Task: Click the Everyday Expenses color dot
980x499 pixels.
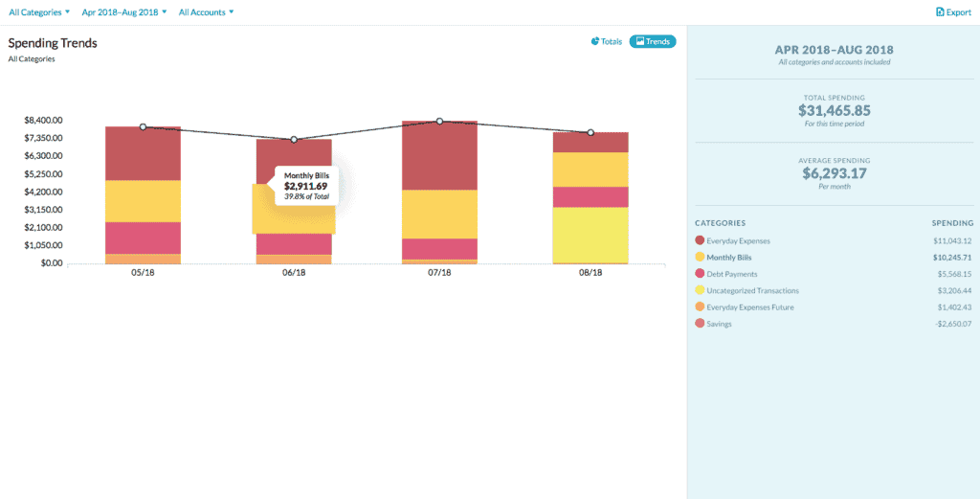Action: point(700,240)
